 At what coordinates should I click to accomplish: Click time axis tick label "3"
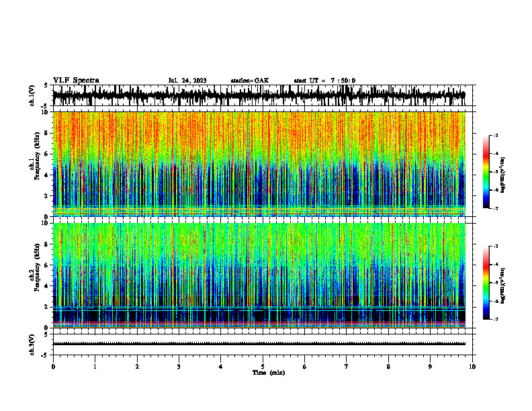point(179,367)
